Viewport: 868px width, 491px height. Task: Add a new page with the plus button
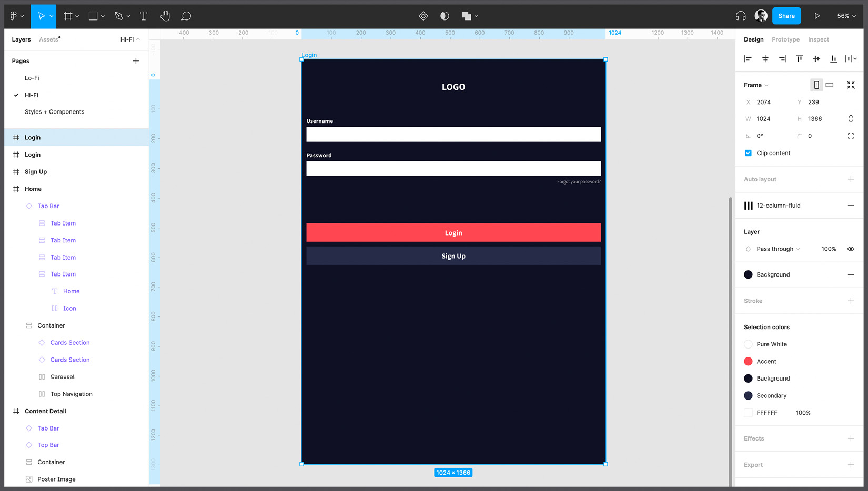136,60
